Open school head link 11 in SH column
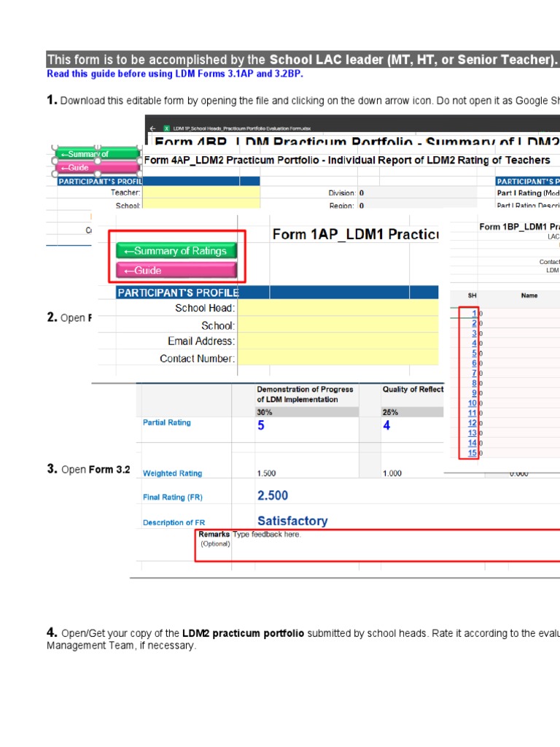Image resolution: width=560 pixels, height=747 pixels. (472, 413)
